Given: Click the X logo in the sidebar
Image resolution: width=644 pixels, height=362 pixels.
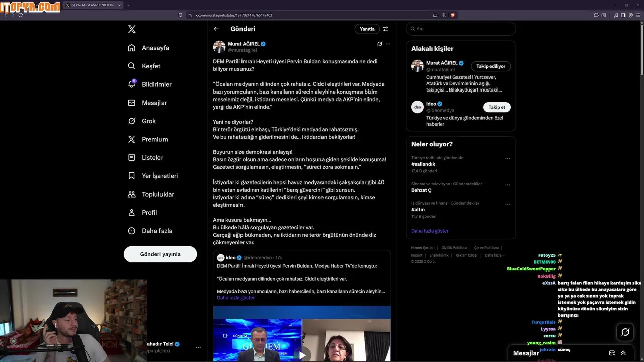Looking at the screenshot, I should tap(132, 29).
